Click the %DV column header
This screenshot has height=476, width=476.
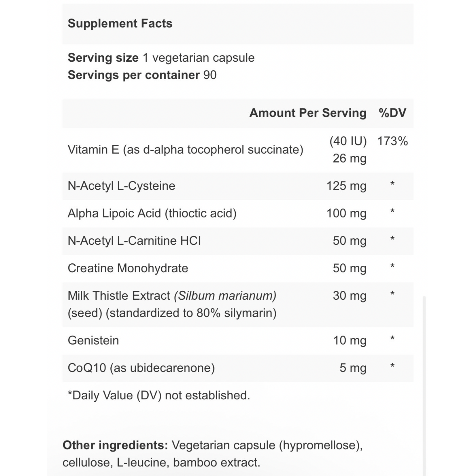coord(392,113)
